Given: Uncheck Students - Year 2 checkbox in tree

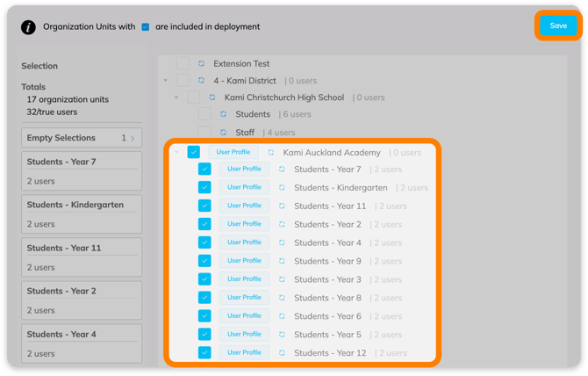Looking at the screenshot, I should coord(204,224).
